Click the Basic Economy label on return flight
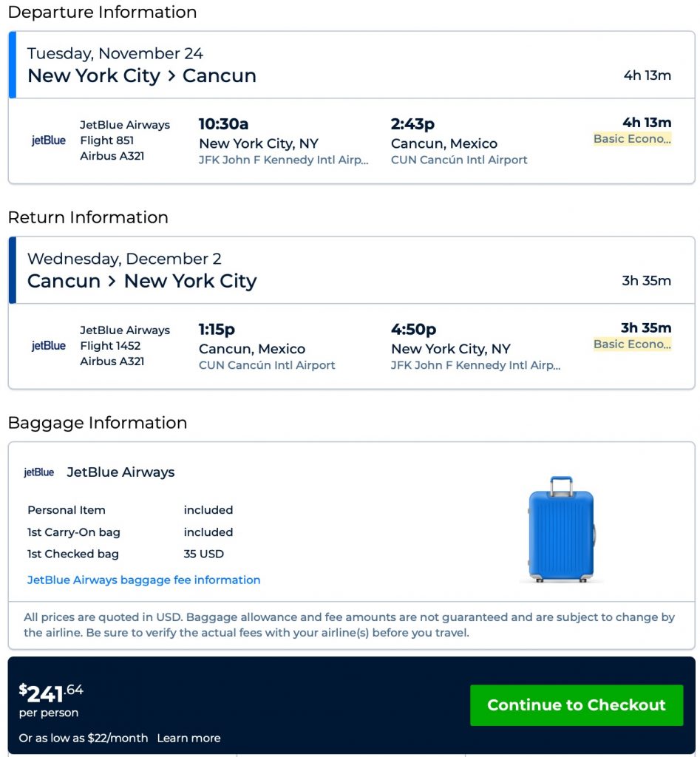700x757 pixels. pos(632,344)
